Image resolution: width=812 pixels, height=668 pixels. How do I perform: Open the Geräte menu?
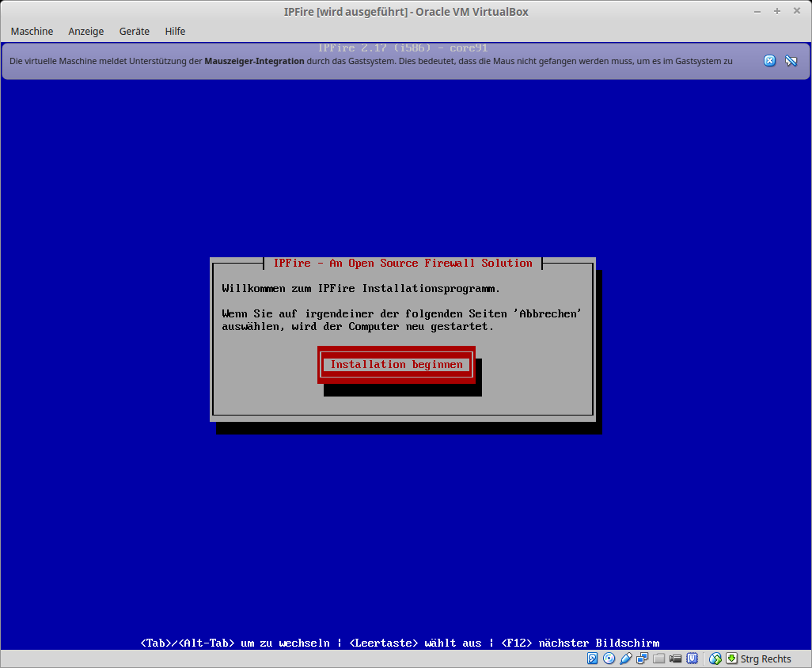coord(134,31)
